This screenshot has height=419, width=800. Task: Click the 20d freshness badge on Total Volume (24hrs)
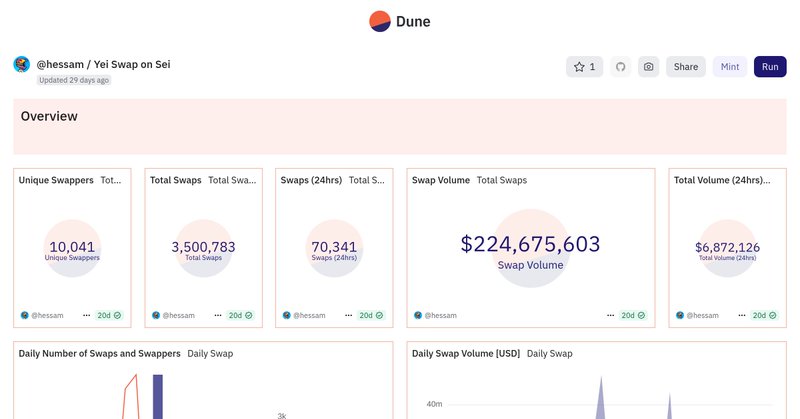[x=764, y=315]
